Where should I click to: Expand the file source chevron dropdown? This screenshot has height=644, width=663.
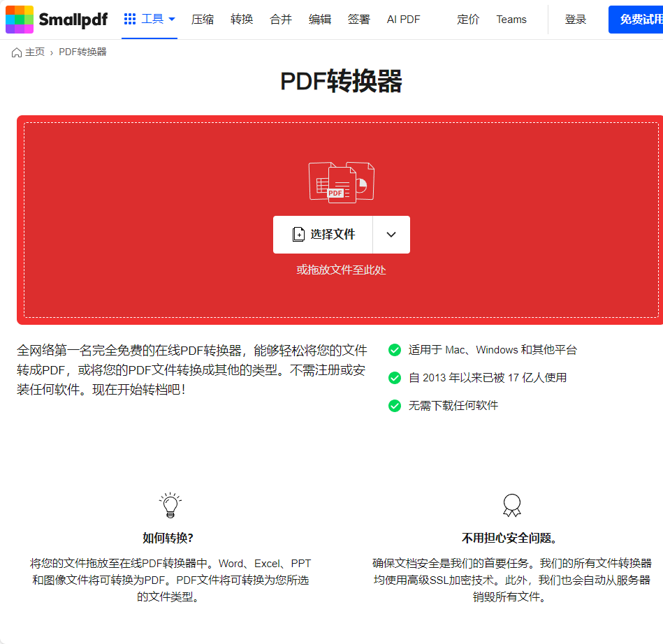tap(391, 235)
